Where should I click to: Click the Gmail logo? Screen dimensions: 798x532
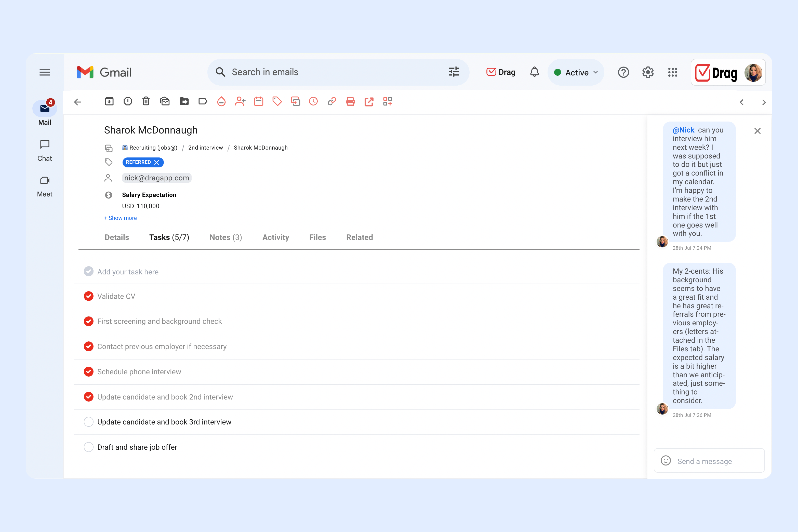[x=104, y=72]
